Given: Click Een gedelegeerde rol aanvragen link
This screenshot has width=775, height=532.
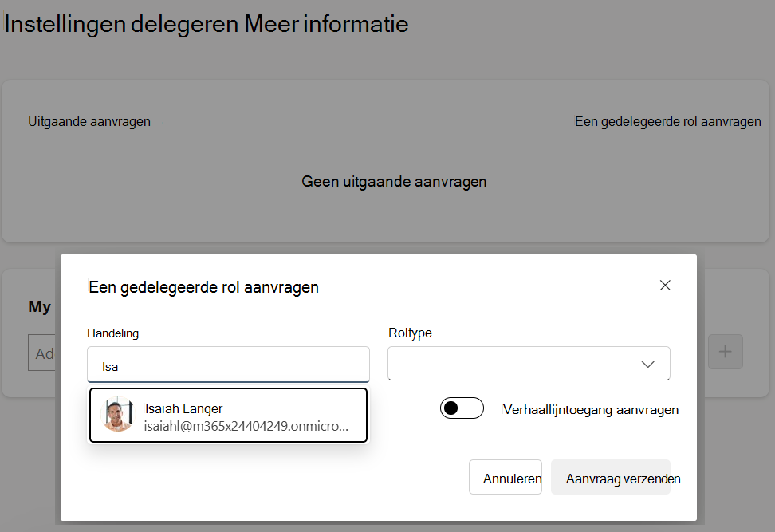Looking at the screenshot, I should (667, 121).
